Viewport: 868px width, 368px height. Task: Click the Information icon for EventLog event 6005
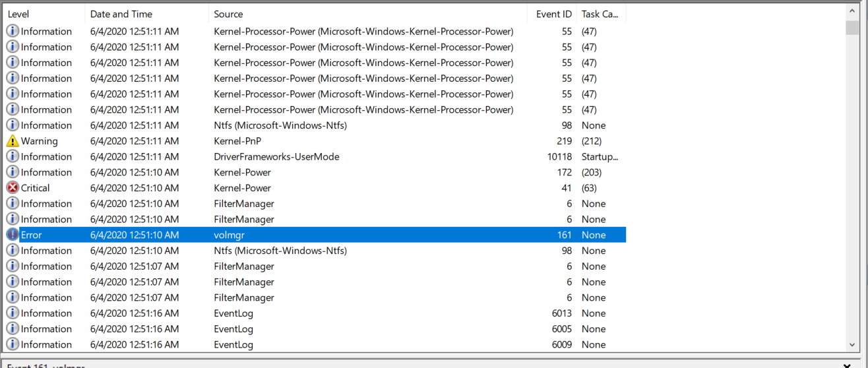click(x=13, y=329)
